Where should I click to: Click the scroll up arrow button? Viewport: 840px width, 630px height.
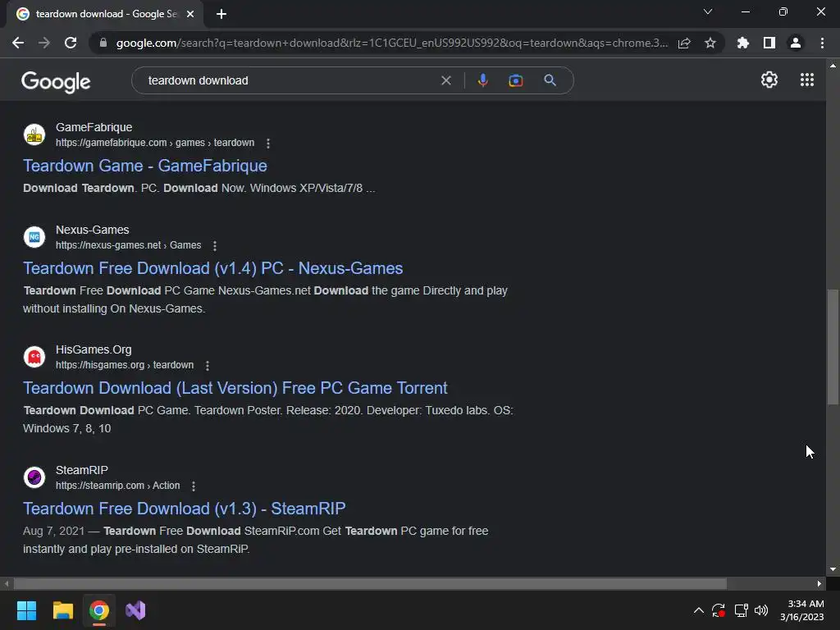point(833,66)
